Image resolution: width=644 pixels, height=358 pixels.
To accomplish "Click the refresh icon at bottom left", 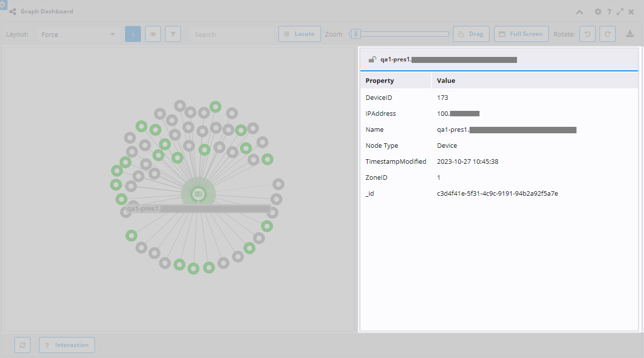I will (x=22, y=345).
